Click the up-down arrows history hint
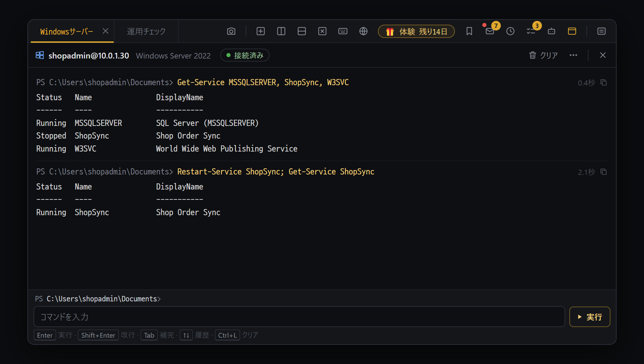Viewport: 644px width, 364px height. tap(186, 335)
